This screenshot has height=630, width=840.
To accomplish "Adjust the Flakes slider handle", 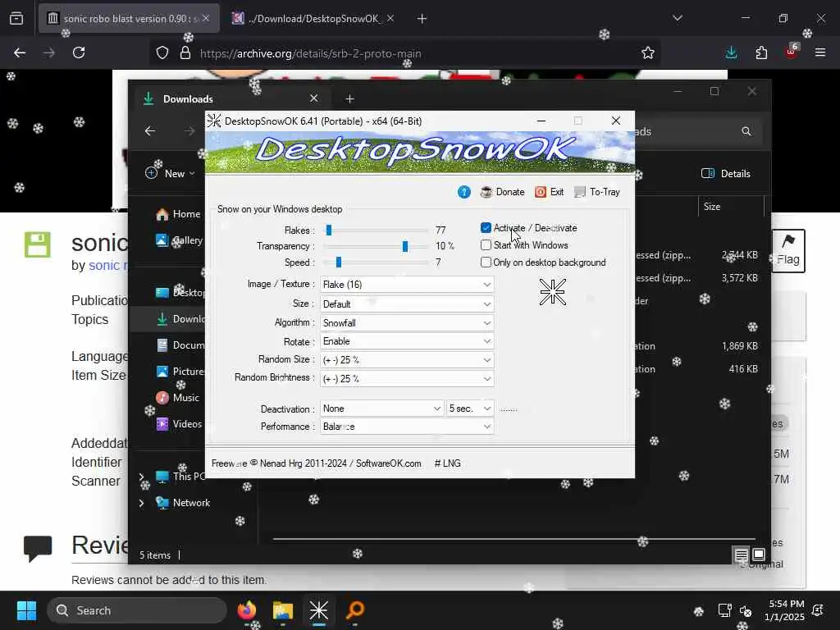I will (329, 230).
